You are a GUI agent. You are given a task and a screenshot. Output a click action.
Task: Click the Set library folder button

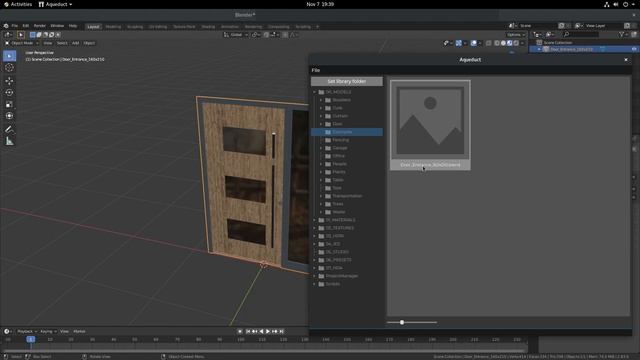click(x=347, y=81)
